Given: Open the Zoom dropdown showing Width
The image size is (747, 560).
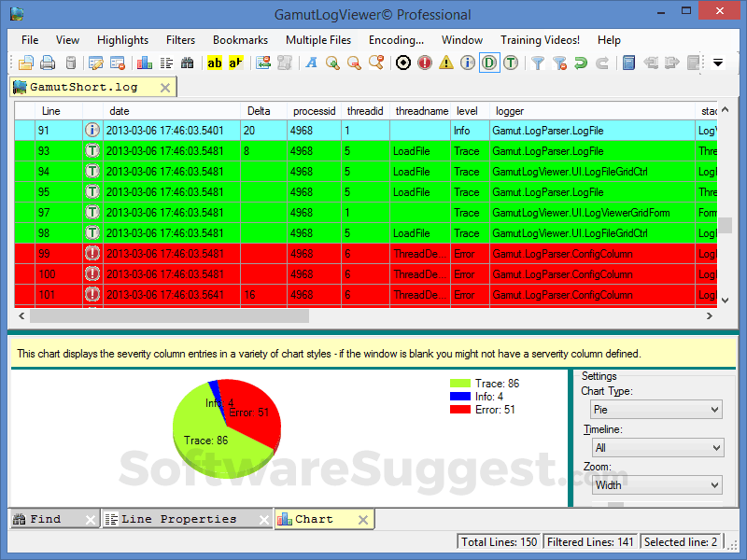Looking at the screenshot, I should click(x=656, y=484).
